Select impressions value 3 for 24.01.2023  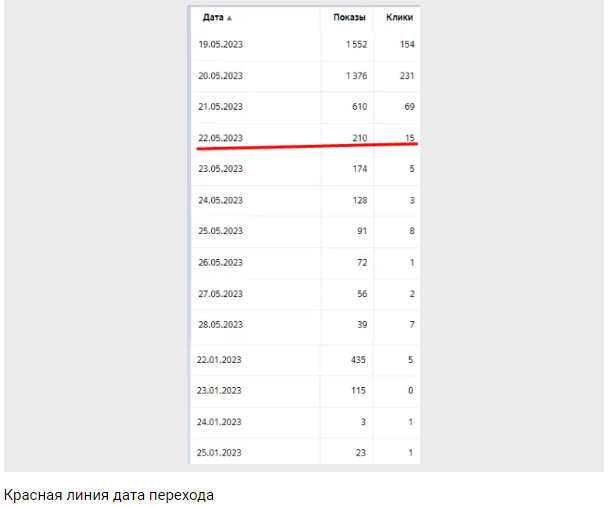363,422
